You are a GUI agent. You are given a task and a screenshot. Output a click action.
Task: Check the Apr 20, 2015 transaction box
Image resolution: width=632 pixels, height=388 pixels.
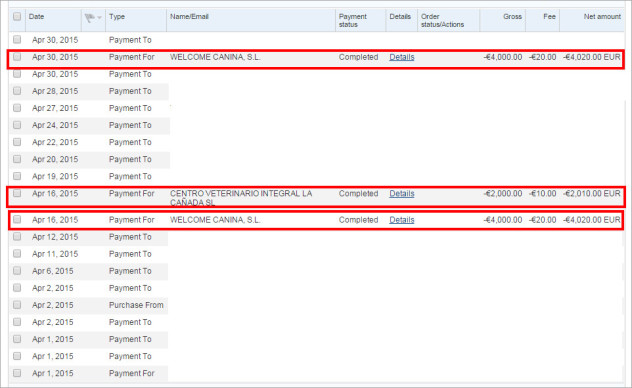pos(17,159)
